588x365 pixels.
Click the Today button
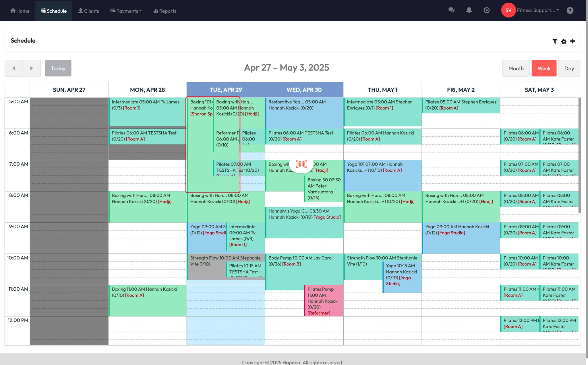click(58, 68)
